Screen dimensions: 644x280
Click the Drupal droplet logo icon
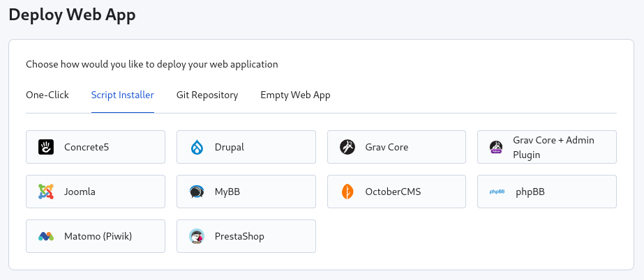coord(197,147)
